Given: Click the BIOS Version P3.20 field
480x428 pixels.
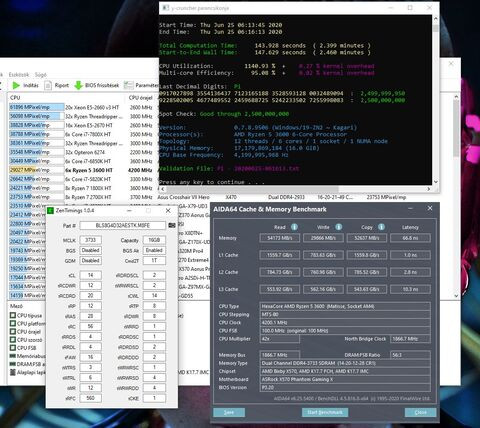Looking at the screenshot, I should tap(345, 388).
